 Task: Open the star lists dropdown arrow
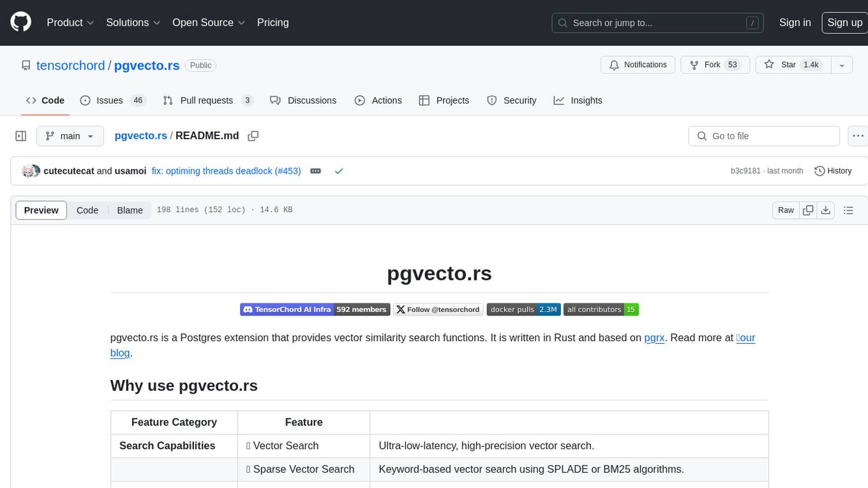click(842, 65)
